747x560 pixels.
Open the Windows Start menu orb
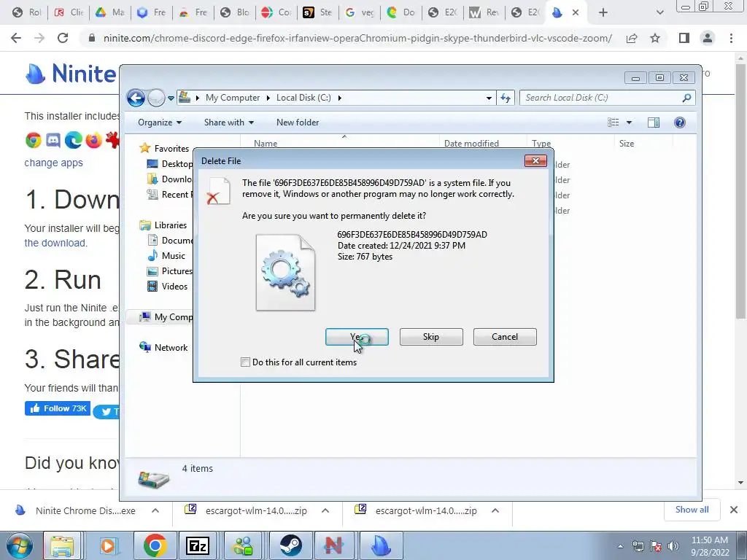[20, 545]
